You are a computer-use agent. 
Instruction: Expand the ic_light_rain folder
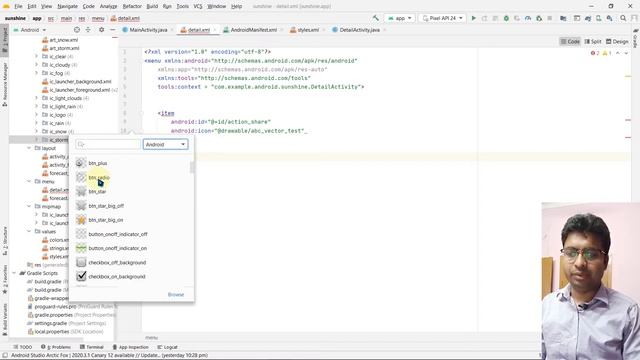tap(36, 106)
